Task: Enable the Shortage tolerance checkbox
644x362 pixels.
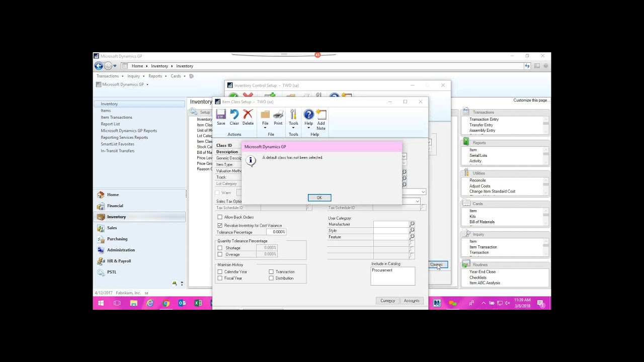Action: (x=220, y=248)
